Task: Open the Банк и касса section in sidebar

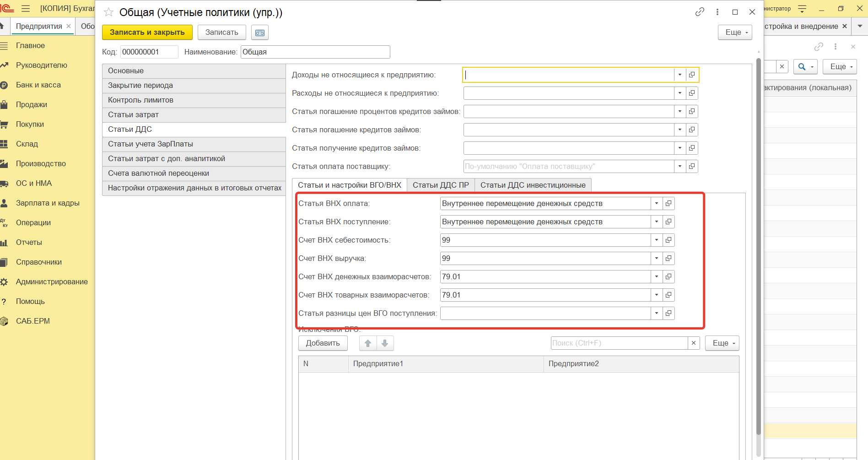Action: tap(38, 85)
